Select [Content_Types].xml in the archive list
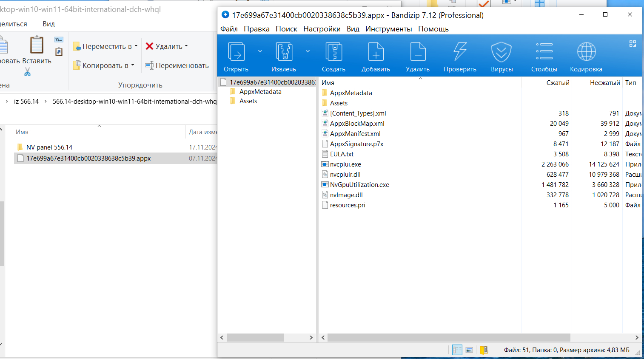Image resolution: width=644 pixels, height=359 pixels. [x=358, y=113]
